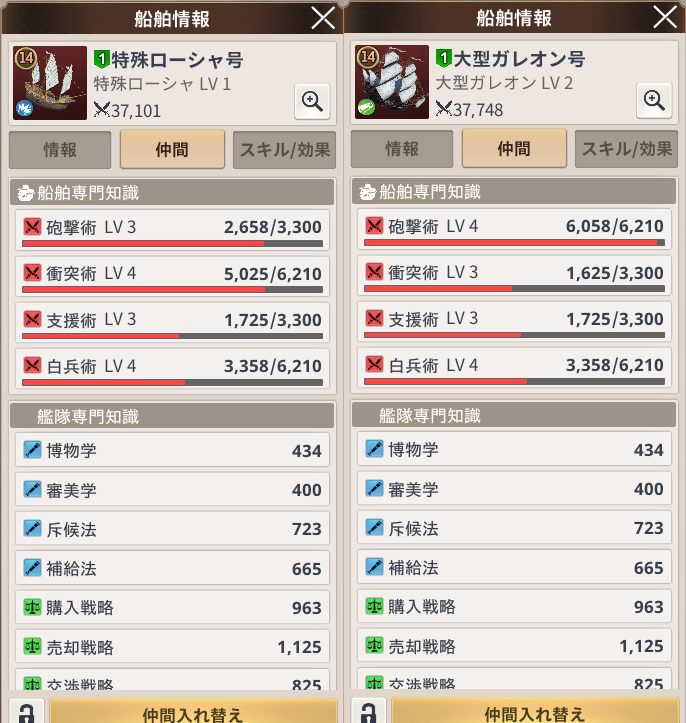Click the crossed-swords icon next to right panel 衝突術
The height and width of the screenshot is (723, 686).
pyautogui.click(x=374, y=272)
